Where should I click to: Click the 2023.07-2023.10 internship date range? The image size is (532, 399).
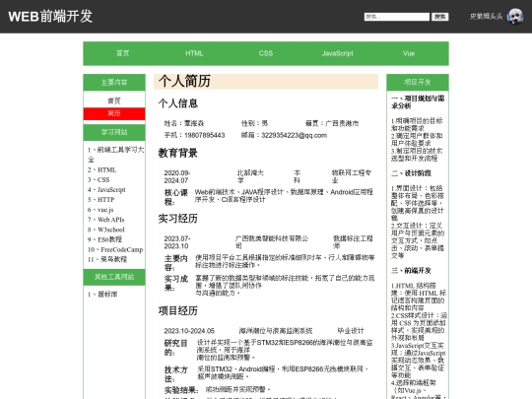point(177,242)
